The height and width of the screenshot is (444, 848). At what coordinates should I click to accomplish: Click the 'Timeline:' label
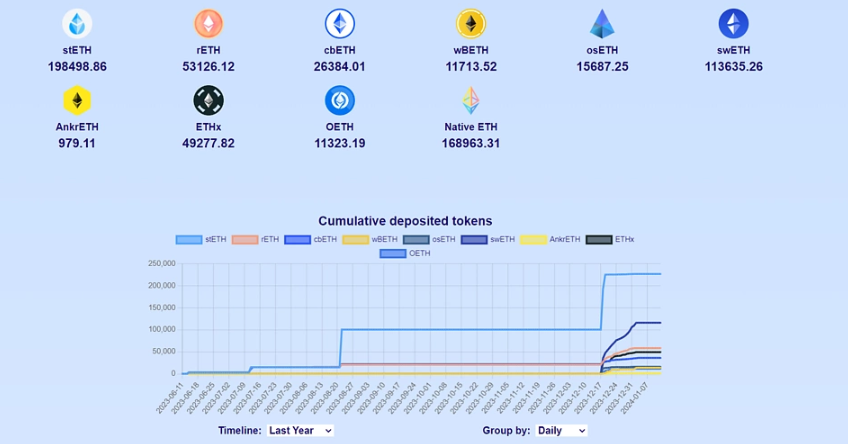tap(240, 430)
